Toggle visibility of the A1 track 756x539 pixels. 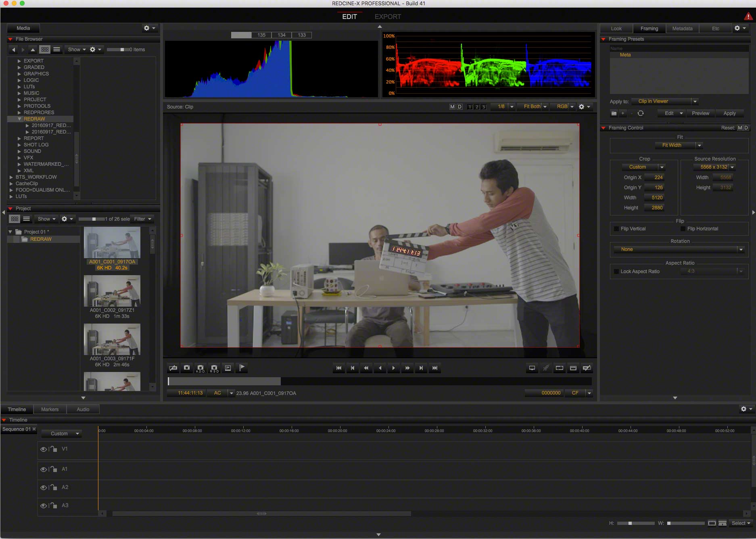coord(43,469)
